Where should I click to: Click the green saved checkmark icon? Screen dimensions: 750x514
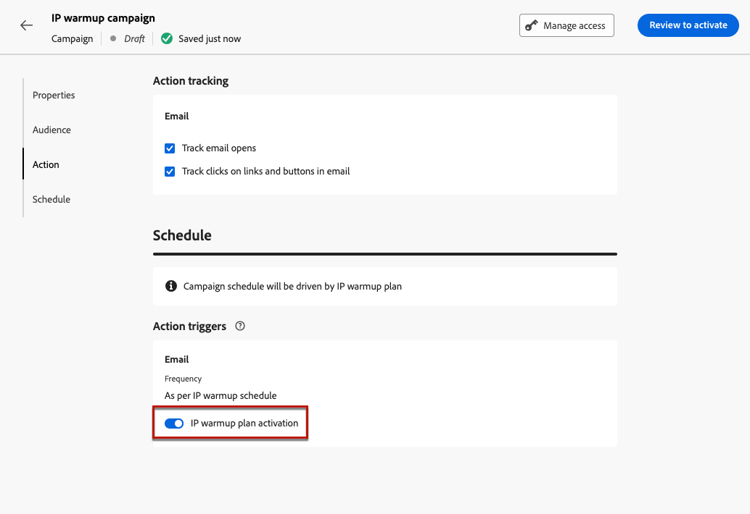pyautogui.click(x=166, y=39)
